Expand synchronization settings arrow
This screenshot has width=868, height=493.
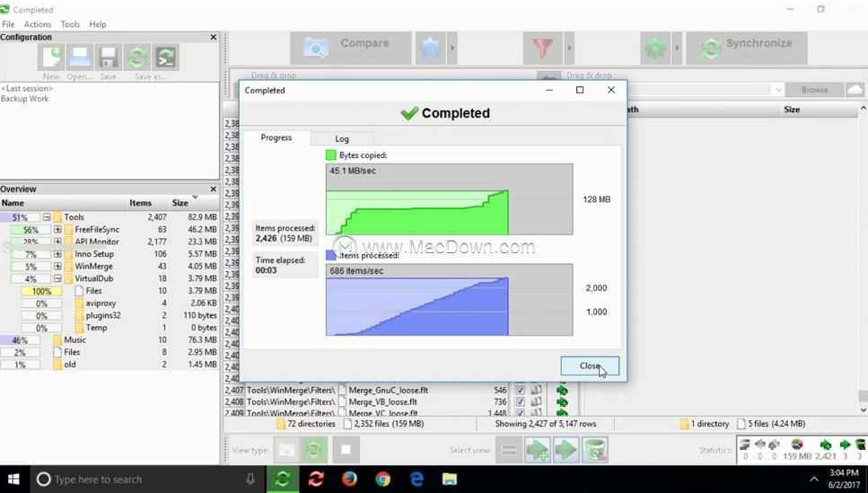pyautogui.click(x=677, y=48)
